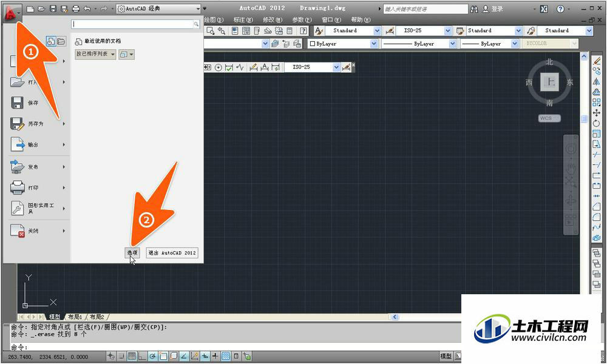Open the 修改(M) menu
607x364 pixels.
(x=273, y=20)
